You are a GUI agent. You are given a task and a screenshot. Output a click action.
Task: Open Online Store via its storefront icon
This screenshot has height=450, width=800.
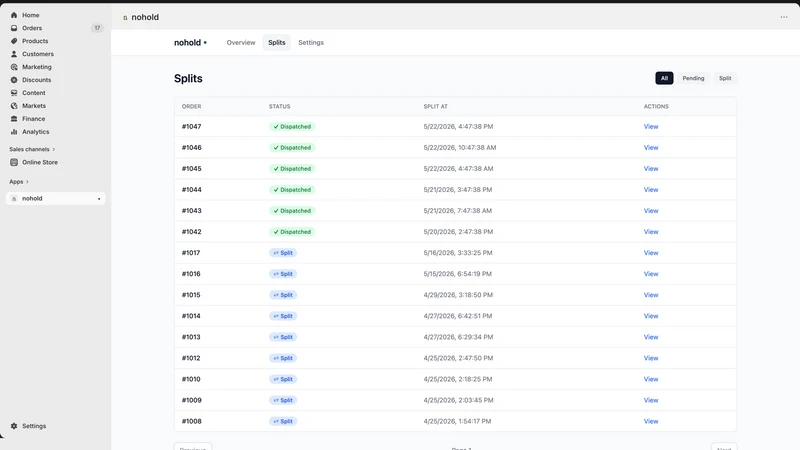point(14,162)
